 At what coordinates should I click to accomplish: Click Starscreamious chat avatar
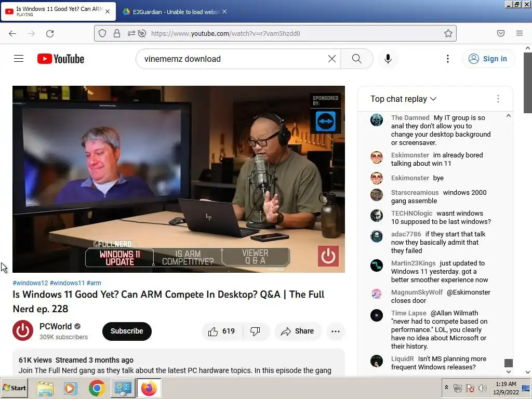click(x=377, y=195)
